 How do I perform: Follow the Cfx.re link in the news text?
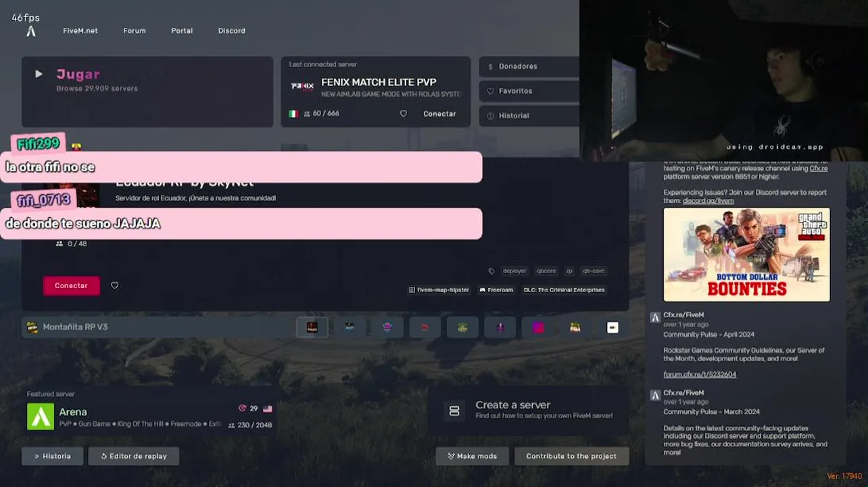tap(819, 168)
